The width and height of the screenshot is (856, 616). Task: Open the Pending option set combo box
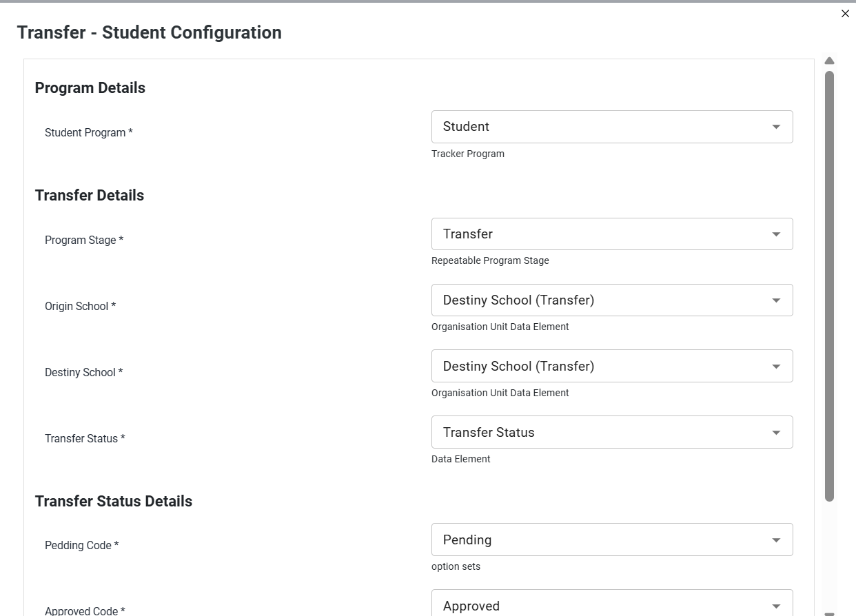click(612, 540)
